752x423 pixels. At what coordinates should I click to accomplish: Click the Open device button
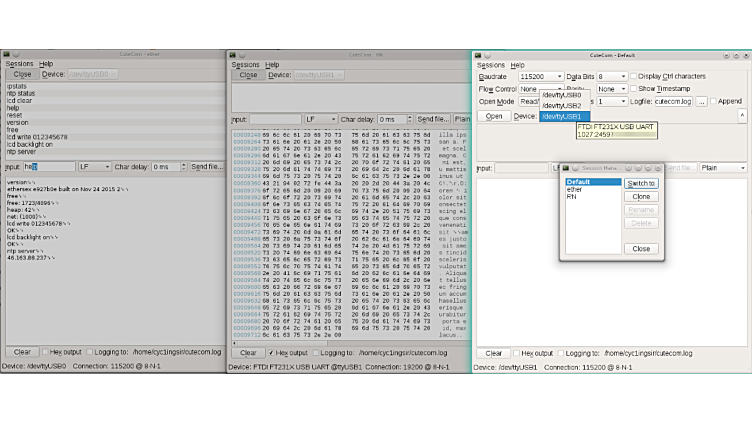(x=494, y=116)
